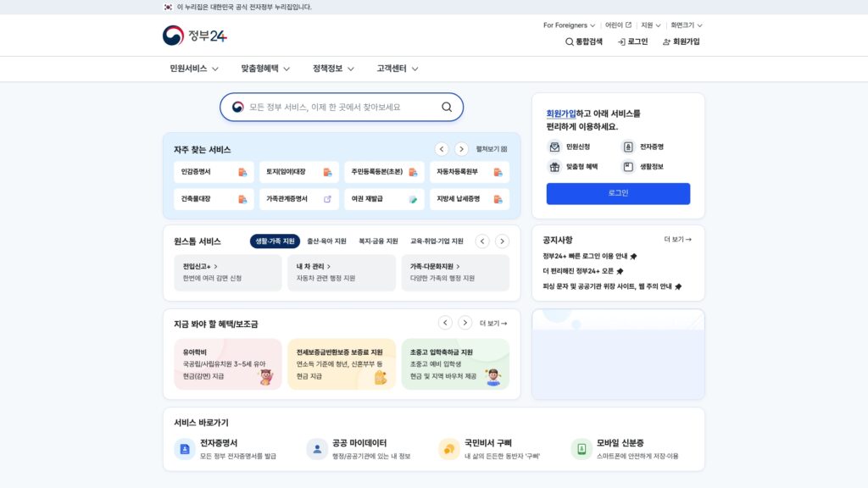Image resolution: width=868 pixels, height=488 pixels.
Task: Click the 전자증명서 shortcut icon
Action: coord(184,449)
